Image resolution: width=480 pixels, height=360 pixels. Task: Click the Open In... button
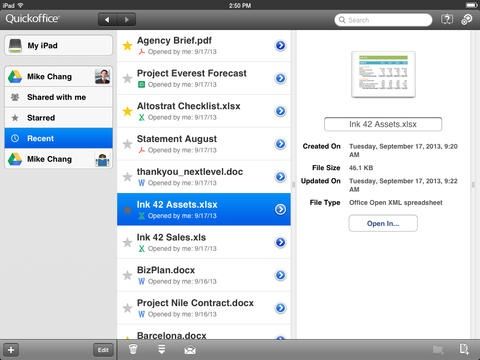coord(383,223)
